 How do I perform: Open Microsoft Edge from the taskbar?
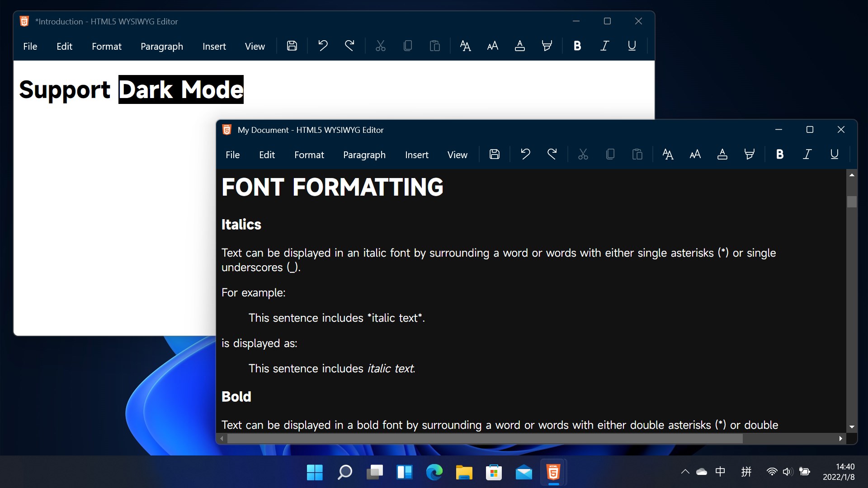click(434, 473)
